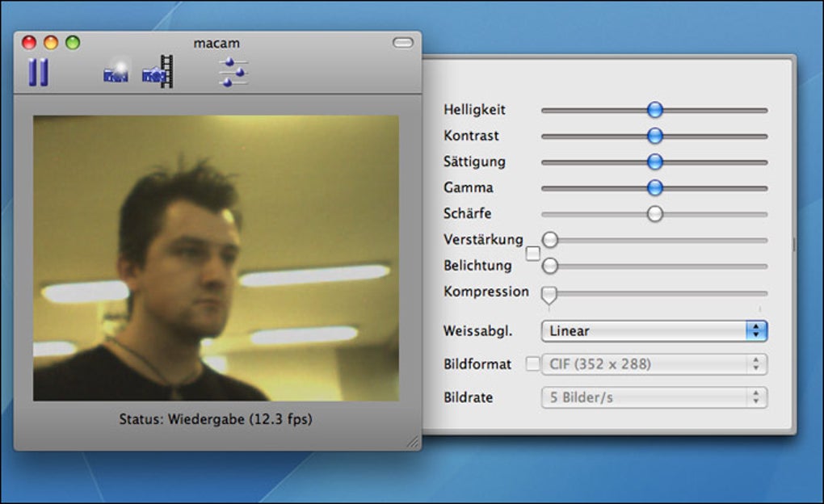Take a still snapshot with camera icon
Screen dimensions: 824x504
(x=116, y=71)
